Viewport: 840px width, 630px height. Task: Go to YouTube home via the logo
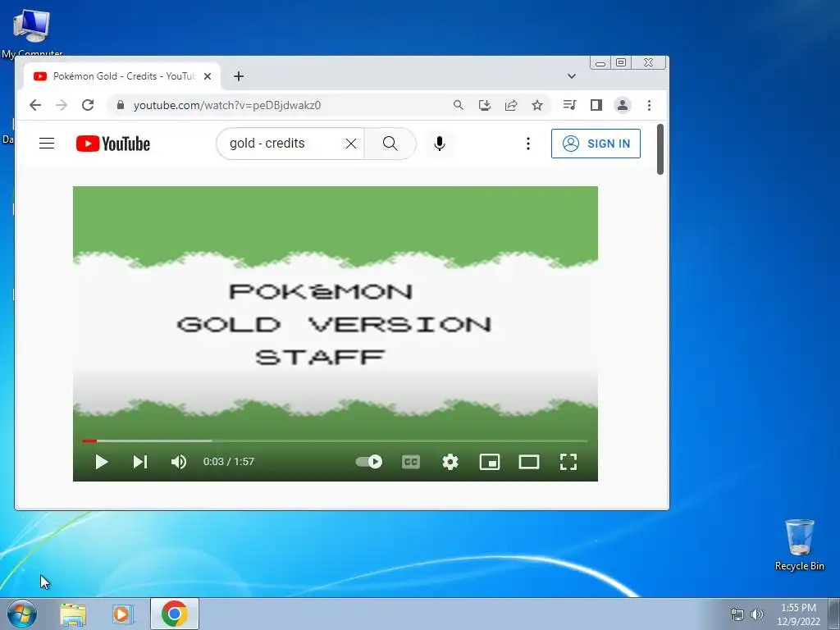tap(113, 144)
